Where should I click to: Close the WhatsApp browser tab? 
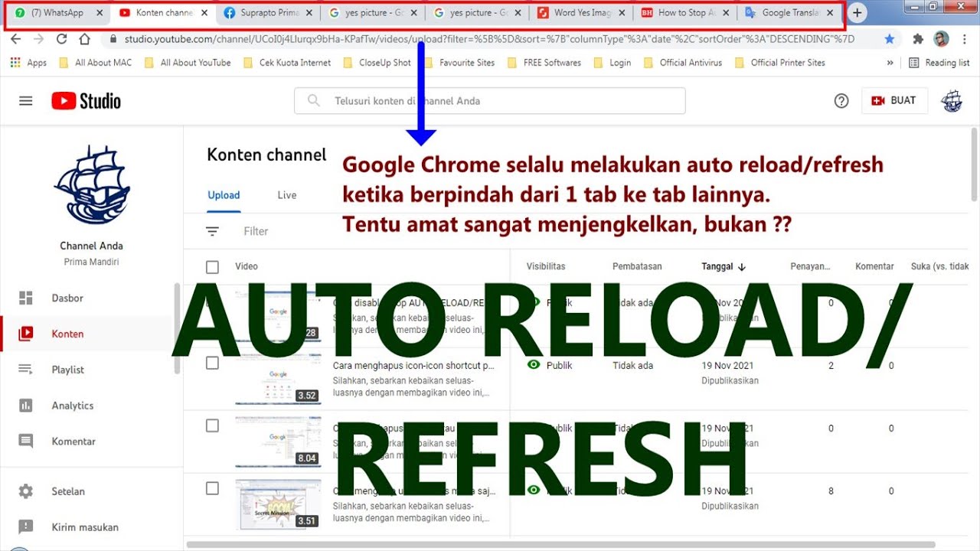(100, 13)
